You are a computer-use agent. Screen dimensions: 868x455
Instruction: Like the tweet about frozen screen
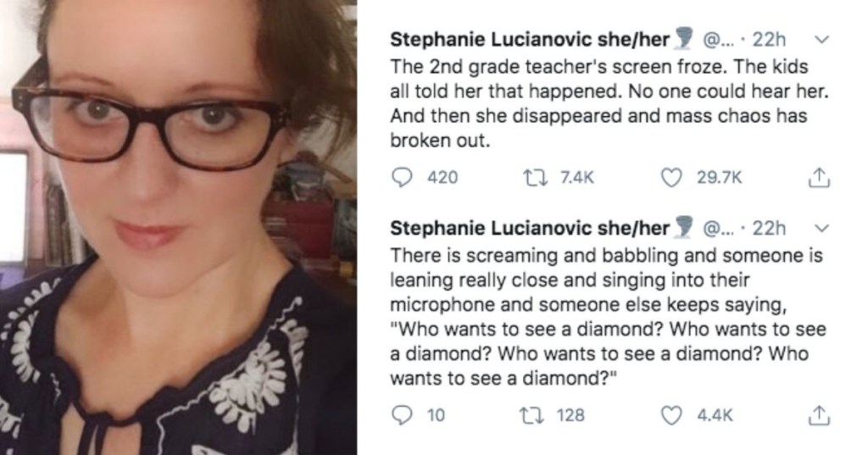670,177
